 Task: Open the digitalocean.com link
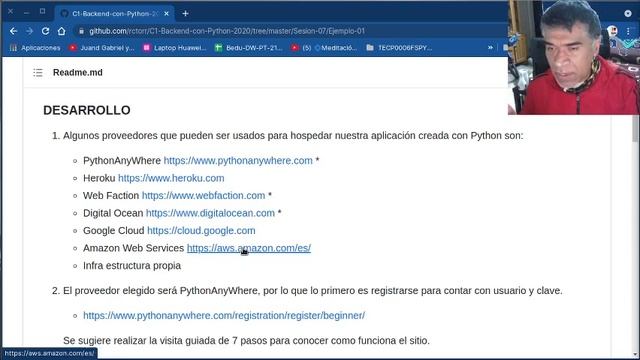pos(210,213)
